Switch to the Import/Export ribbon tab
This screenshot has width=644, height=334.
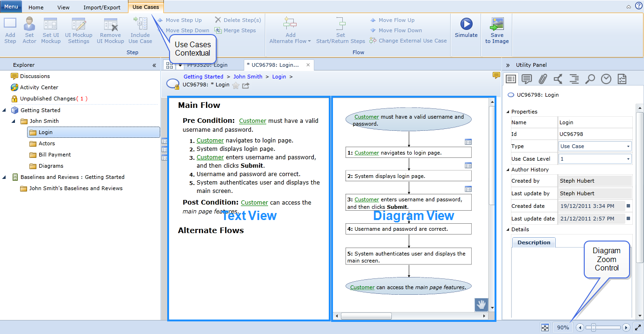(x=102, y=7)
